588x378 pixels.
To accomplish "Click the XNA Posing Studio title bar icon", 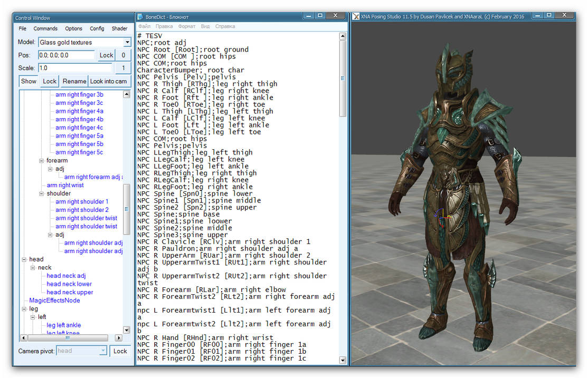I will tap(356, 16).
